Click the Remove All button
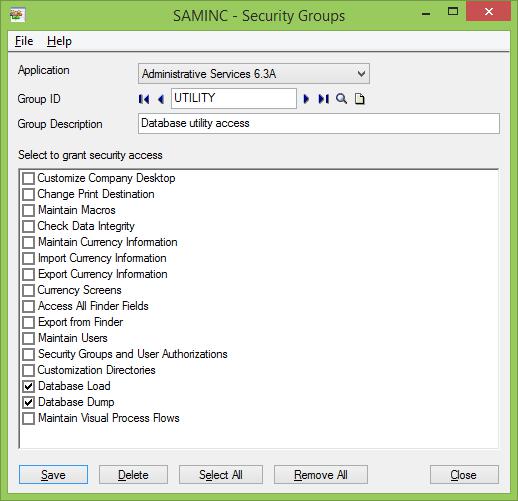 point(321,475)
